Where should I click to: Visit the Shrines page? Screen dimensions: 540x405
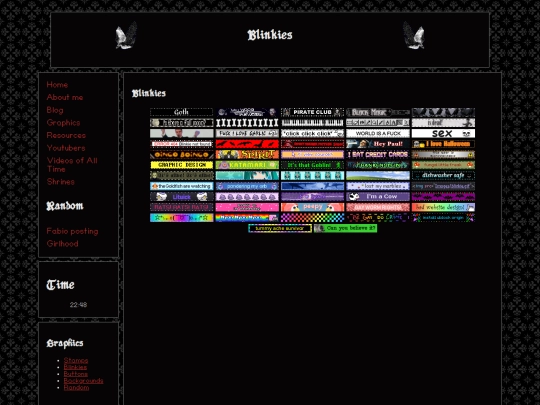(61, 182)
